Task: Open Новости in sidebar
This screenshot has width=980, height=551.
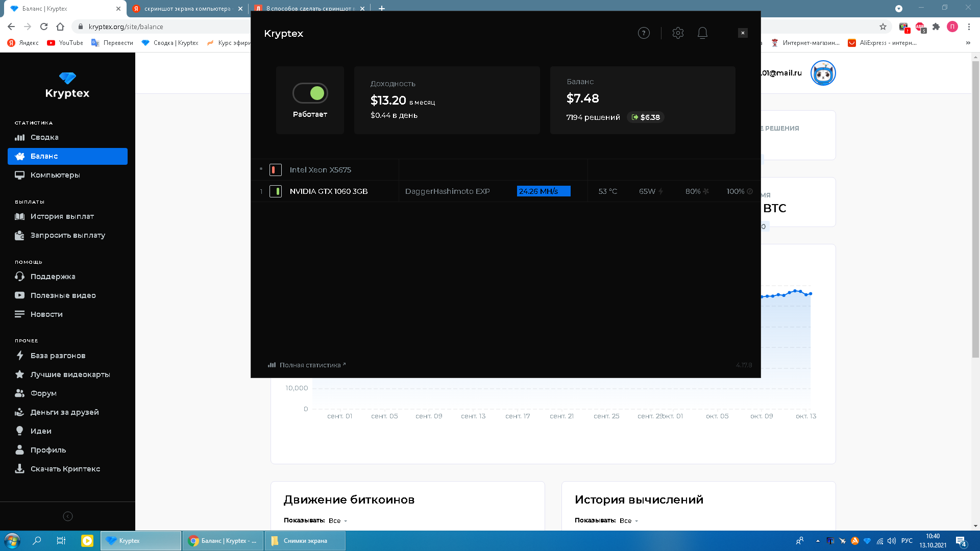Action: pos(67,314)
